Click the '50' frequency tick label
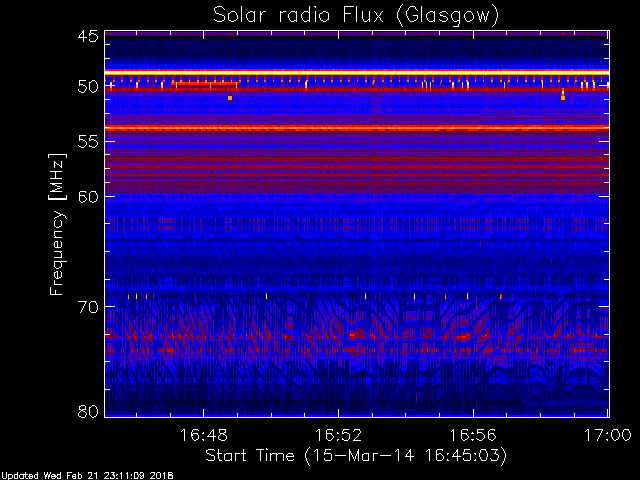640x480 pixels. [x=88, y=86]
